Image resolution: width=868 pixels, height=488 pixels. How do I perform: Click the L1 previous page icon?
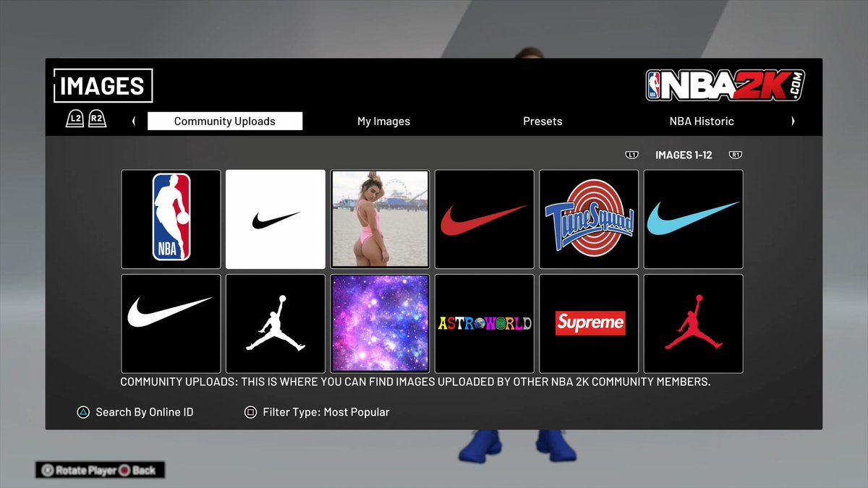pos(631,155)
